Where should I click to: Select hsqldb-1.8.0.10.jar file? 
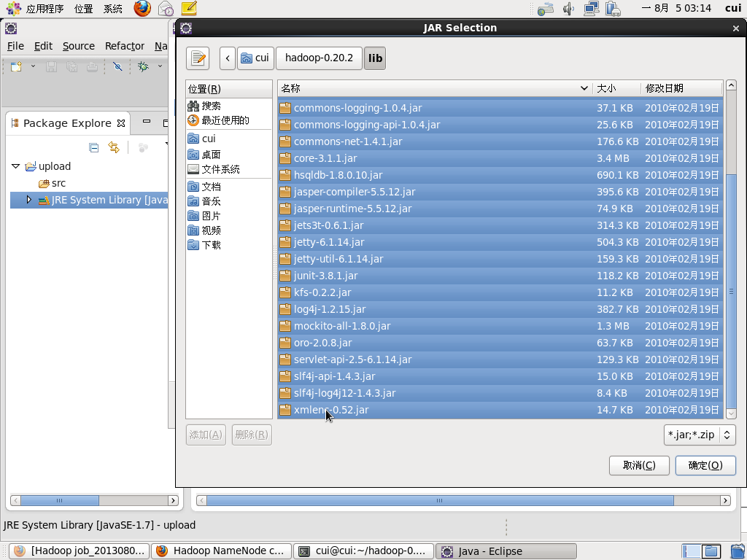click(x=500, y=175)
